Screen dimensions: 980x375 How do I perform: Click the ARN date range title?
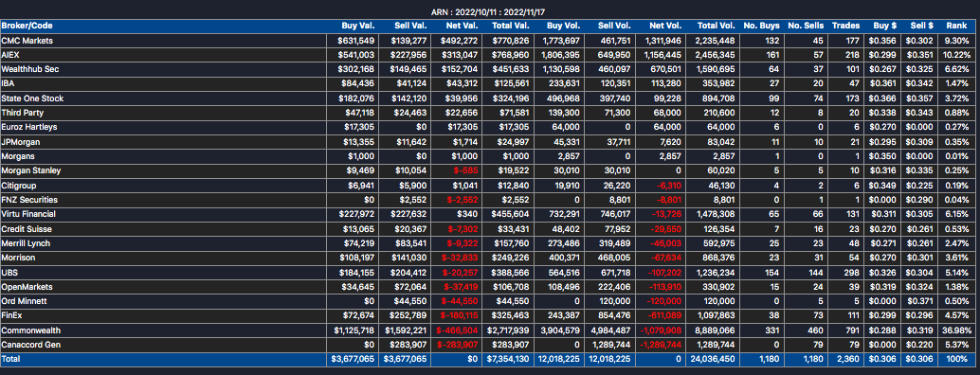pos(488,12)
